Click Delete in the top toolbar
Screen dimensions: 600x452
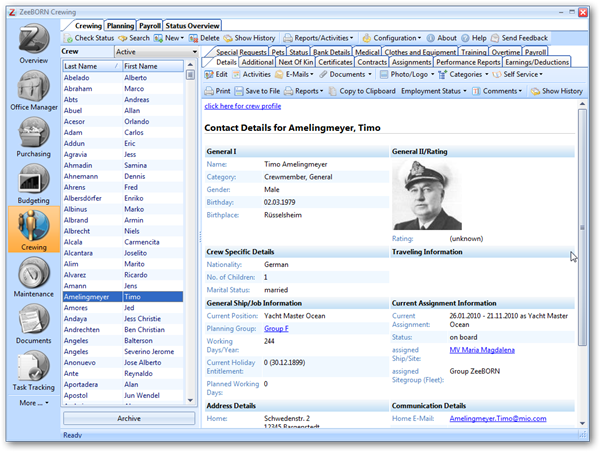pos(204,38)
